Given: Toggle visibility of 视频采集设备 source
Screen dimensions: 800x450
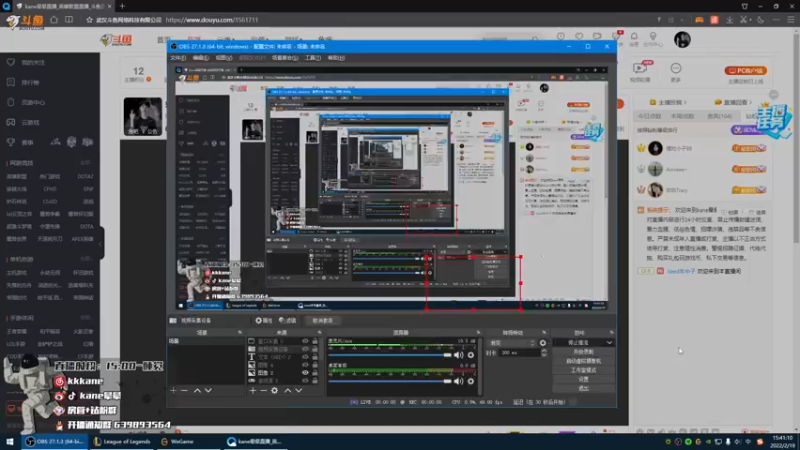Looking at the screenshot, I should click(305, 349).
